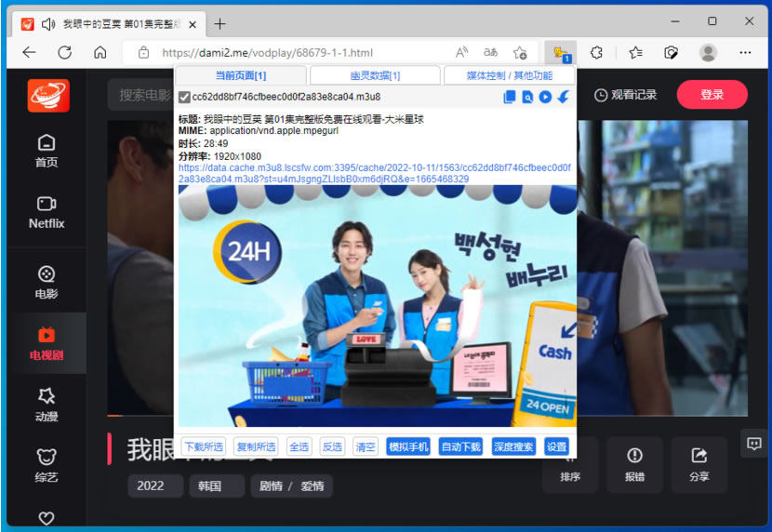Click the 登录 login button
Image resolution: width=772 pixels, height=532 pixels.
712,95
